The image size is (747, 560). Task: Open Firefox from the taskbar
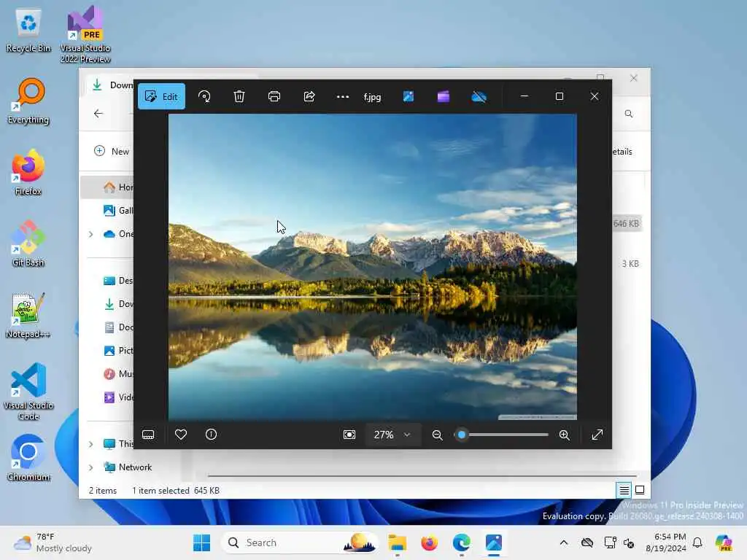[429, 542]
